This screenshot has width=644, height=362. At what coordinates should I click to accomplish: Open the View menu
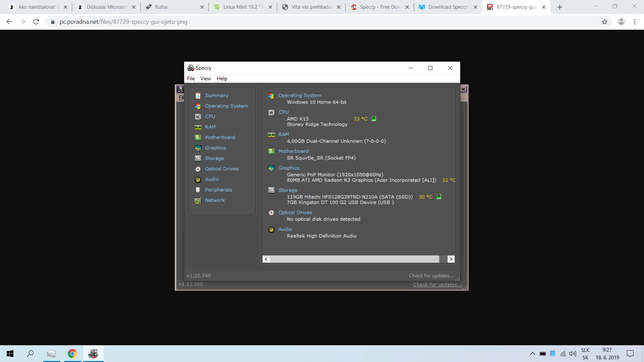point(206,78)
